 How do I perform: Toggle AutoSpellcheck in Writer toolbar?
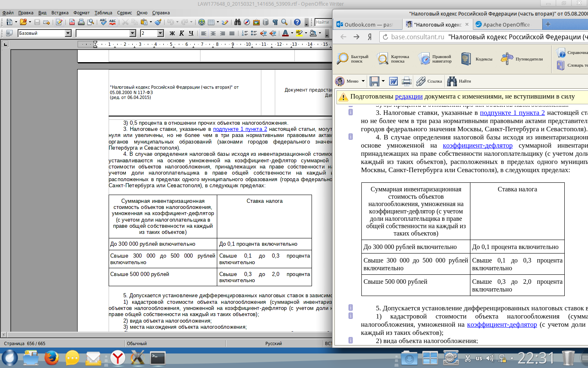click(113, 22)
